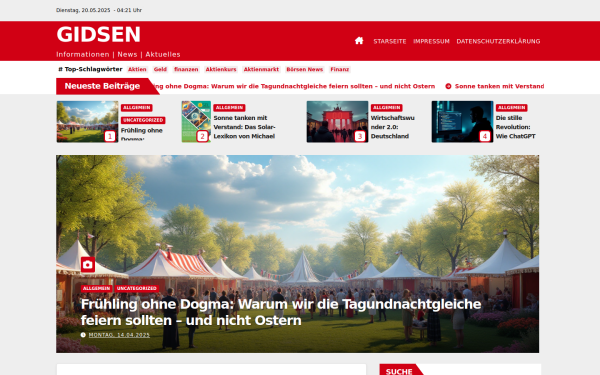Viewport: 600px width, 375px height.
Task: Open featured headline Frühling ohne Dogma
Action: click(281, 312)
